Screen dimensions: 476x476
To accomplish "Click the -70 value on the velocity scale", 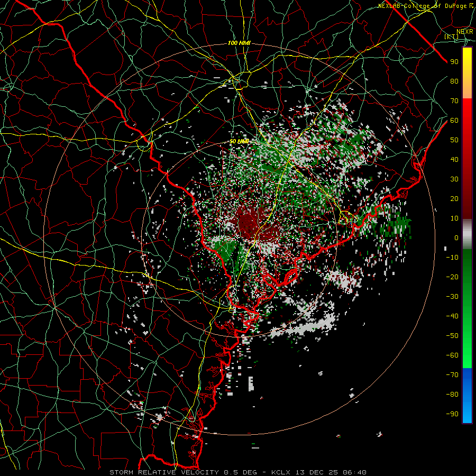I will 452,375.
